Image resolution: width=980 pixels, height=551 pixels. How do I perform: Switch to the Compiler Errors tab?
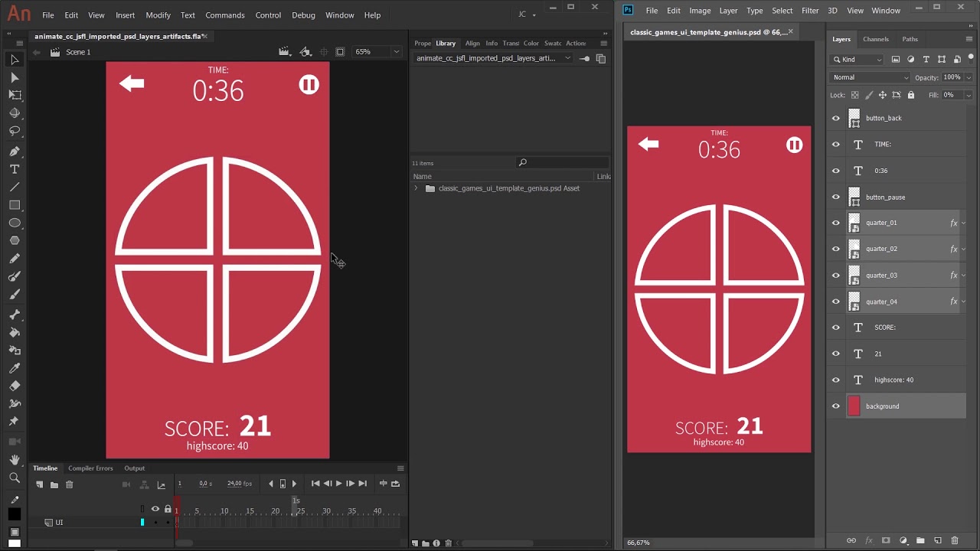coord(90,468)
